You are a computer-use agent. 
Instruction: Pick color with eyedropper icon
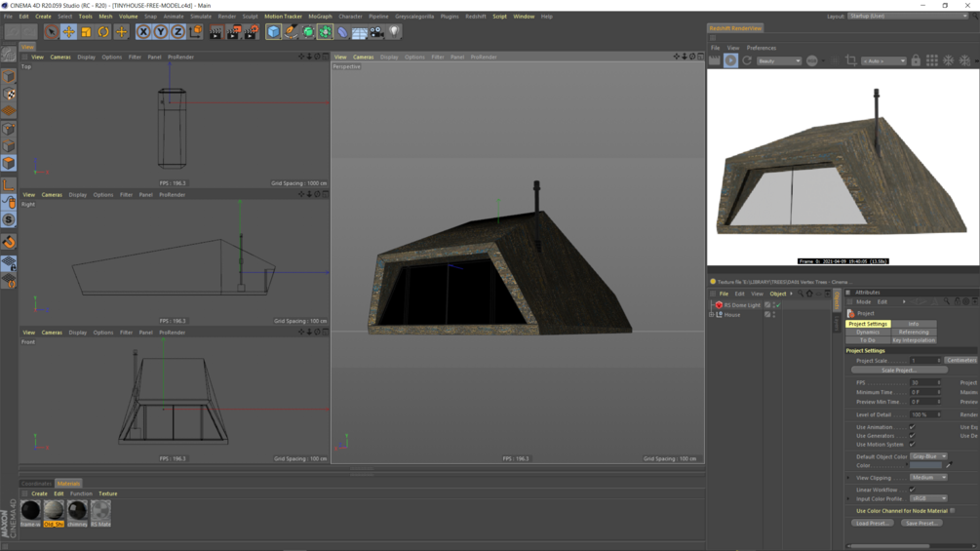tap(949, 465)
